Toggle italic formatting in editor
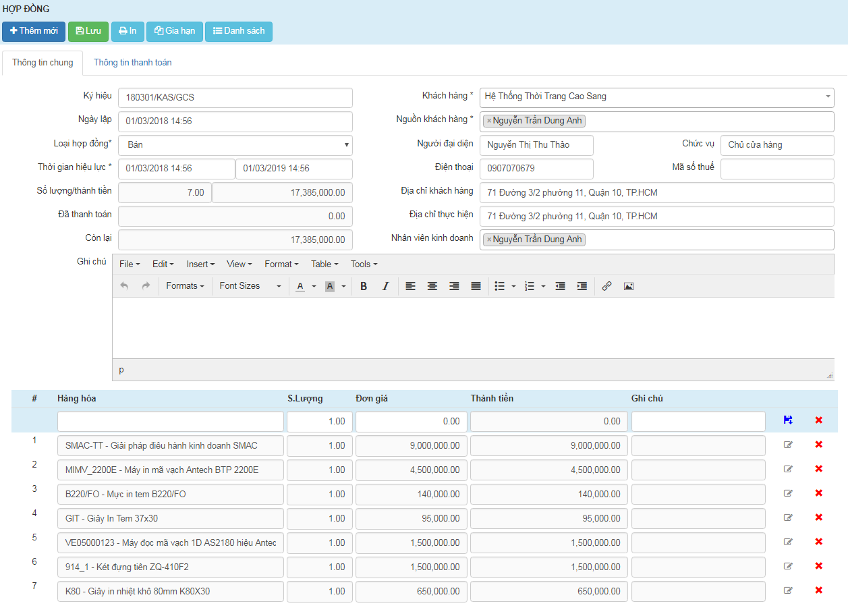The height and width of the screenshot is (616, 848). 385,286
